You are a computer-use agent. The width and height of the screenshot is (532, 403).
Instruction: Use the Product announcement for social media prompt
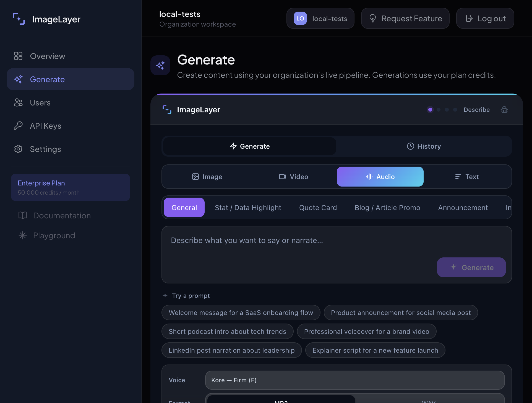point(401,312)
